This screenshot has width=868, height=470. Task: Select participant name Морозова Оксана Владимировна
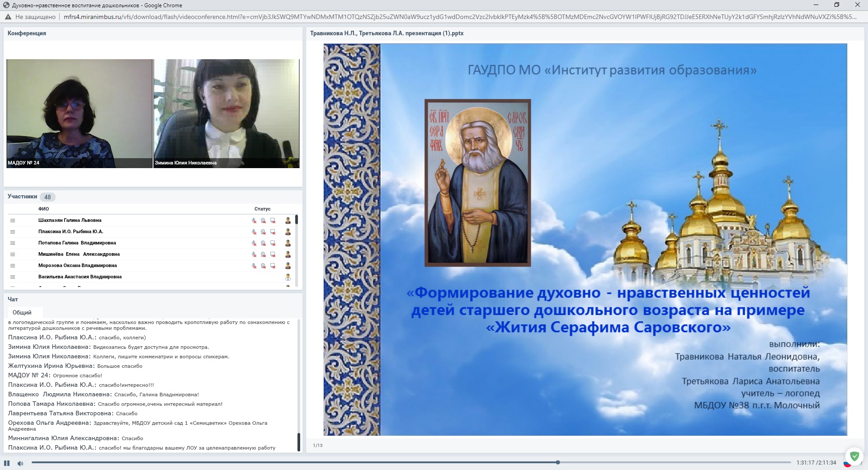tap(77, 266)
